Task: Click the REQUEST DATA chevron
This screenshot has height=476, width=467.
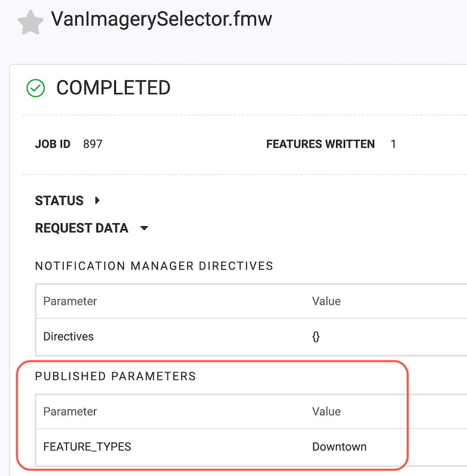Action: point(144,228)
